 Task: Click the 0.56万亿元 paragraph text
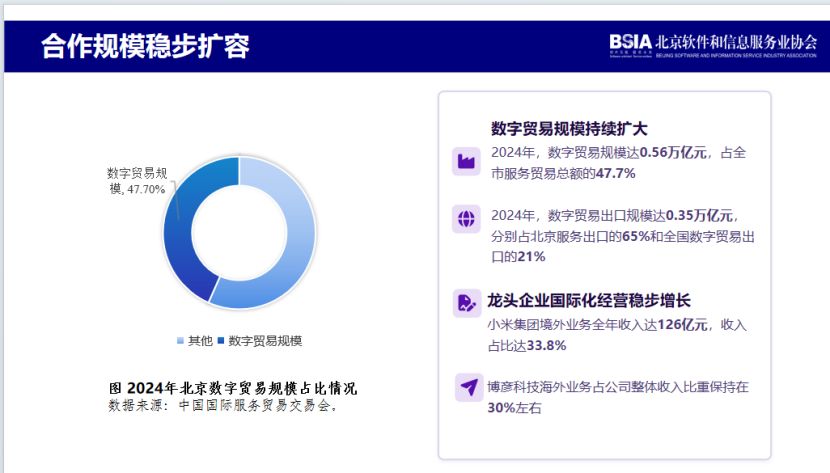pyautogui.click(x=618, y=163)
